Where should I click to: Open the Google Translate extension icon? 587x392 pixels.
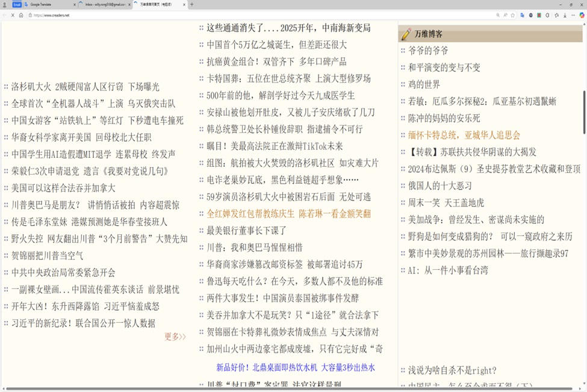coord(522,15)
